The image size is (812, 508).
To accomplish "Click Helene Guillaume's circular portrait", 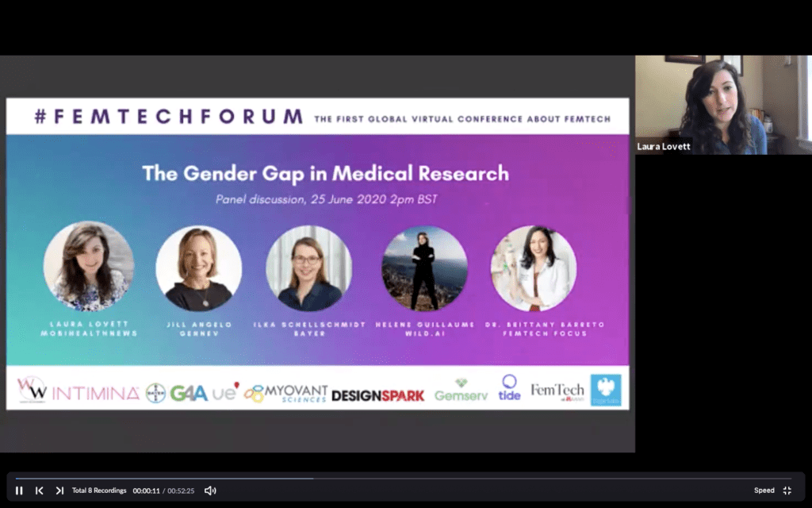I will pyautogui.click(x=425, y=268).
